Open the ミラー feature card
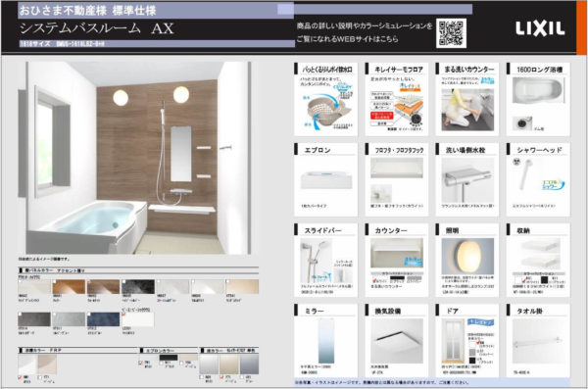 point(326,340)
